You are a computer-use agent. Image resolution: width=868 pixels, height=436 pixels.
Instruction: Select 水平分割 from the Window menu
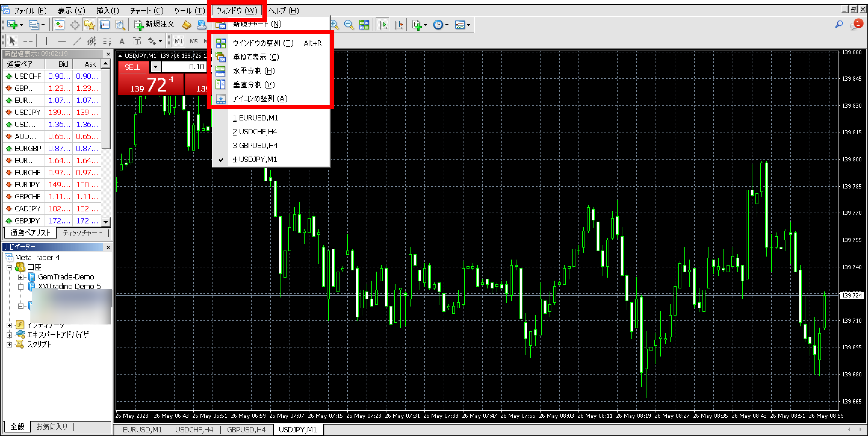253,71
